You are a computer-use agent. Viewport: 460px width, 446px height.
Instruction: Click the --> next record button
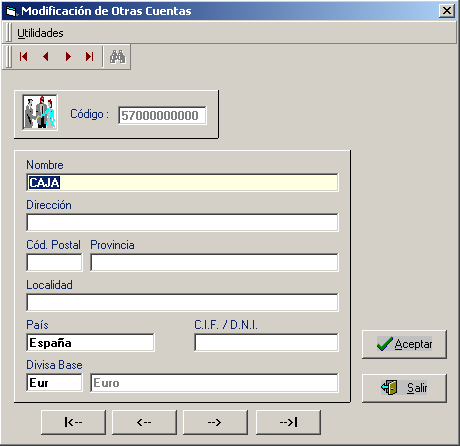point(215,422)
